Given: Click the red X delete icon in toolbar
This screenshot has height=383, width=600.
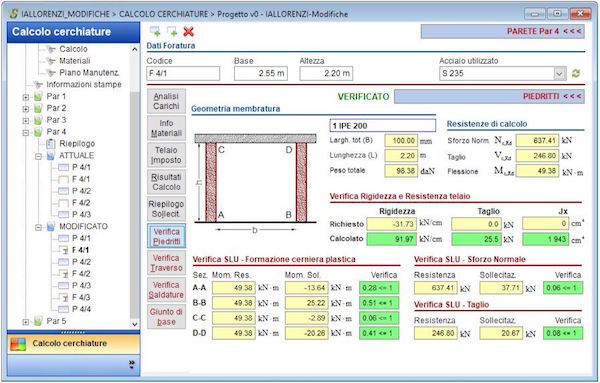Looking at the screenshot, I should 188,31.
